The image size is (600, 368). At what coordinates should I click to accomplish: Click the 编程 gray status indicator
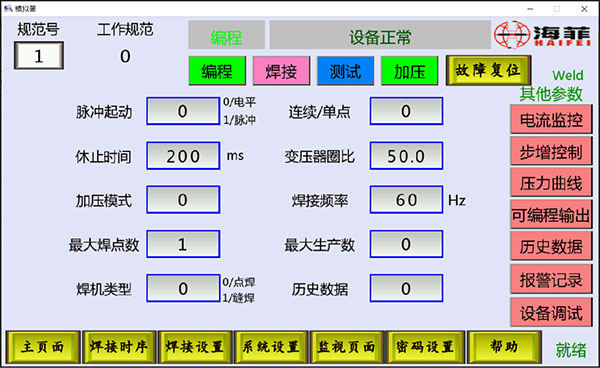[226, 35]
